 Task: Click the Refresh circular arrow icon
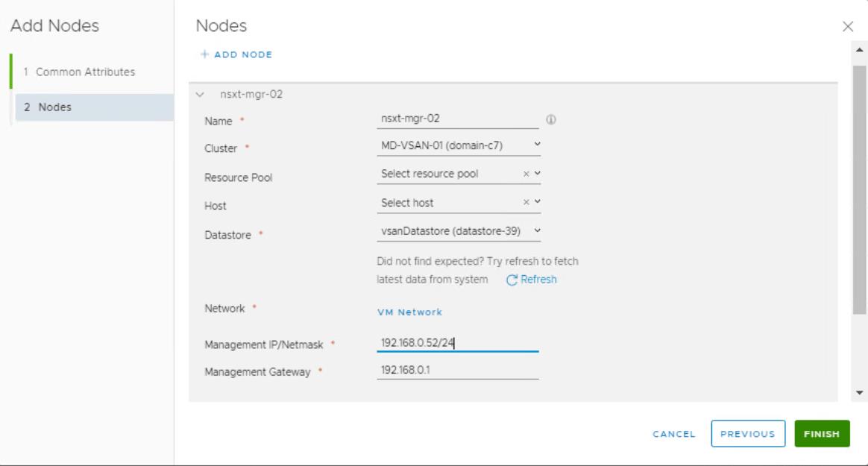click(512, 280)
